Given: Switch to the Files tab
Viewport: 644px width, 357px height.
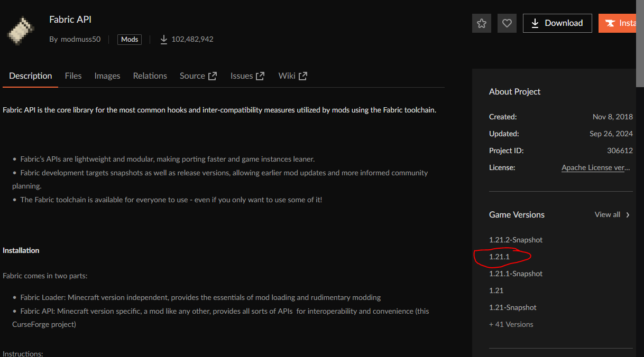Looking at the screenshot, I should 73,76.
